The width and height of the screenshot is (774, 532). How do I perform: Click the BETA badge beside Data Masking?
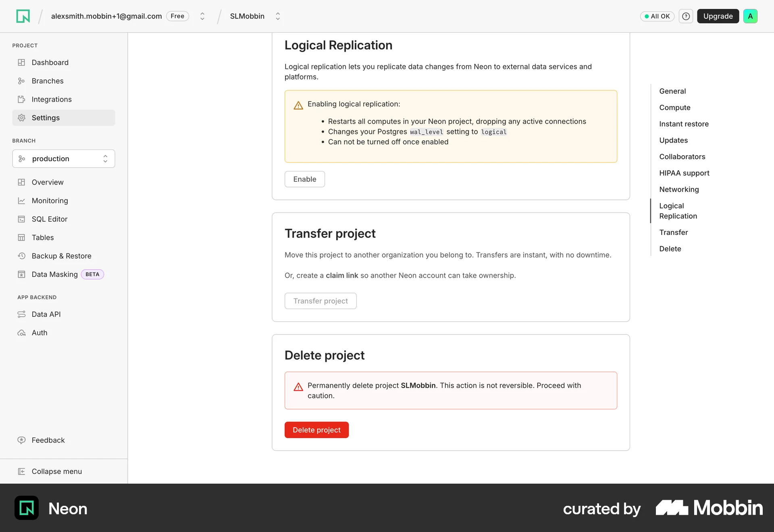click(x=92, y=274)
